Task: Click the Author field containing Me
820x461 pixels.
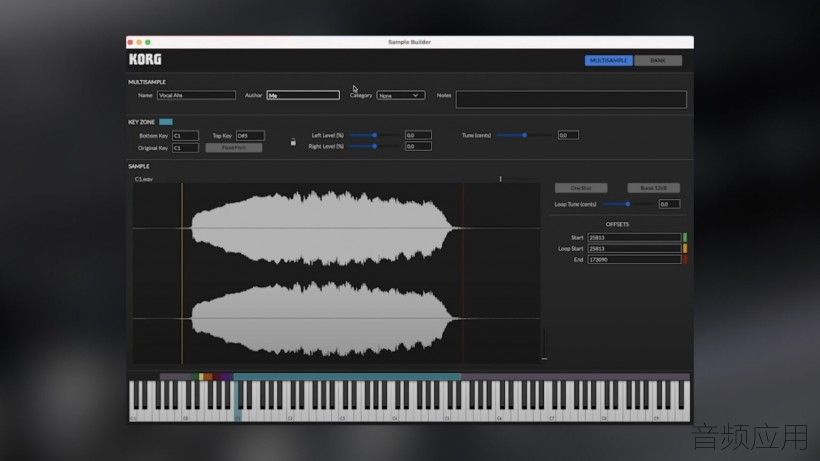Action: tap(303, 95)
